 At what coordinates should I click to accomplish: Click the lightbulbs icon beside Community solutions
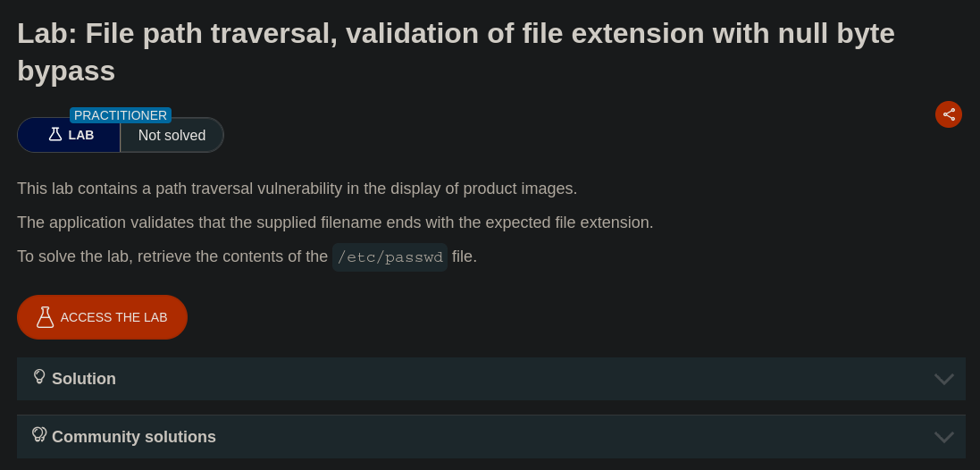pyautogui.click(x=39, y=435)
